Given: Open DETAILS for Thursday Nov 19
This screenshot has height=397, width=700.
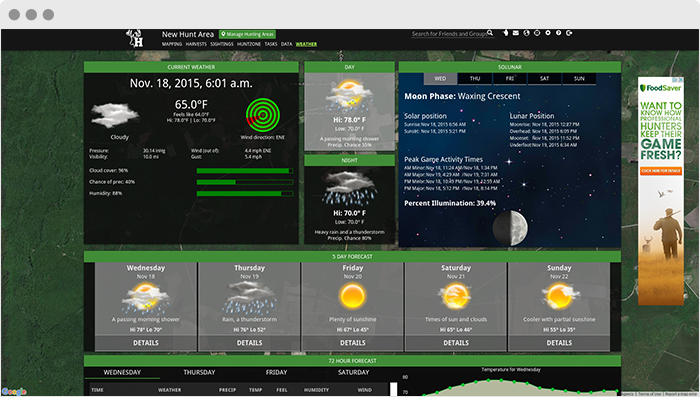Looking at the screenshot, I should tap(250, 343).
